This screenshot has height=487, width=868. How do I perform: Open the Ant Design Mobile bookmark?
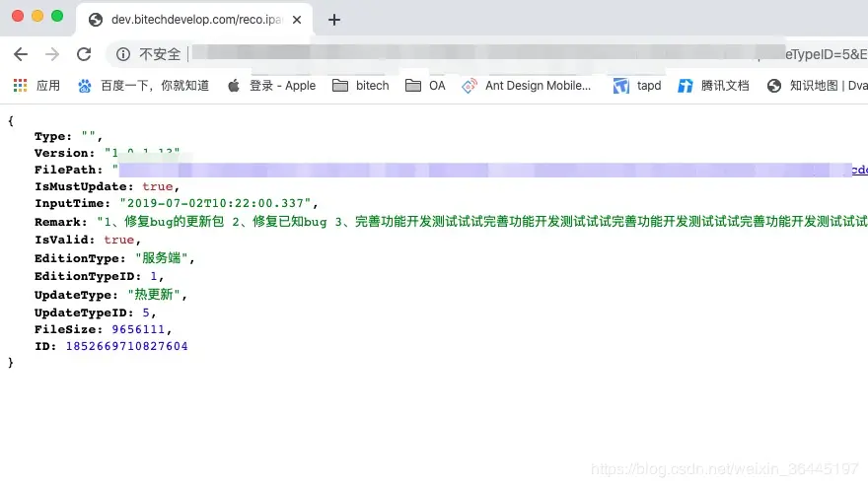click(x=527, y=85)
